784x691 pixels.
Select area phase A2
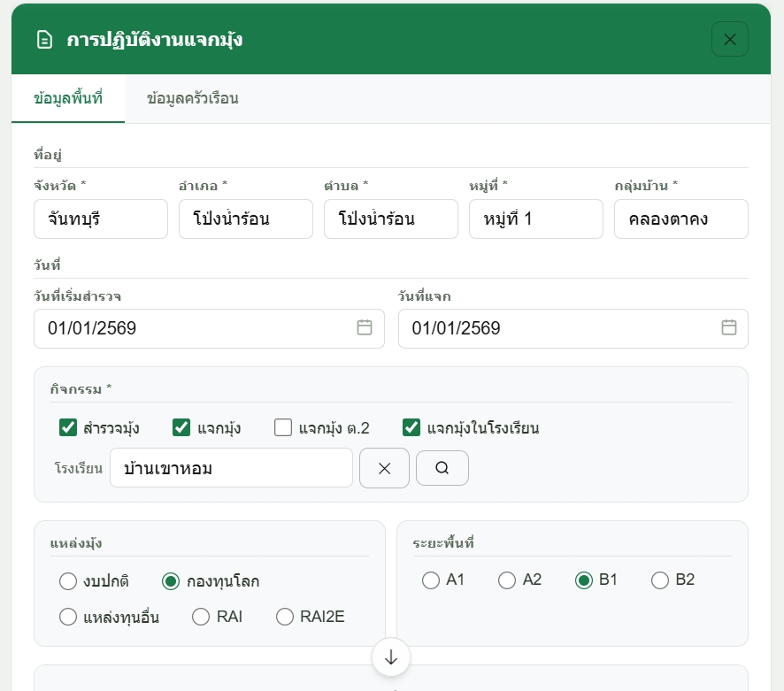pyautogui.click(x=507, y=580)
